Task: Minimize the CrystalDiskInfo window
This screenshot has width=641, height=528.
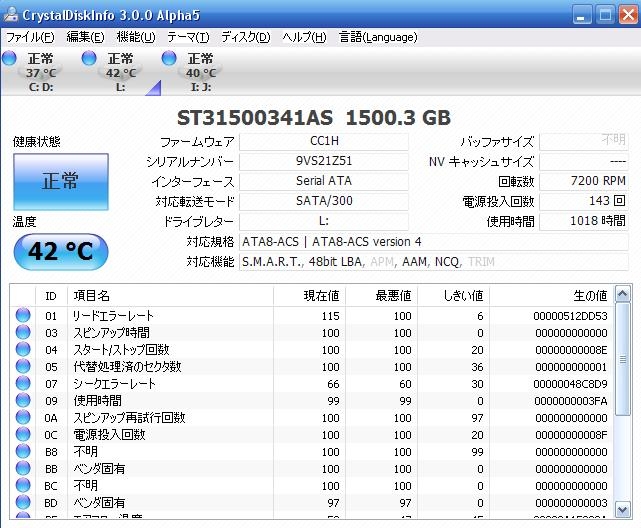Action: (x=582, y=16)
